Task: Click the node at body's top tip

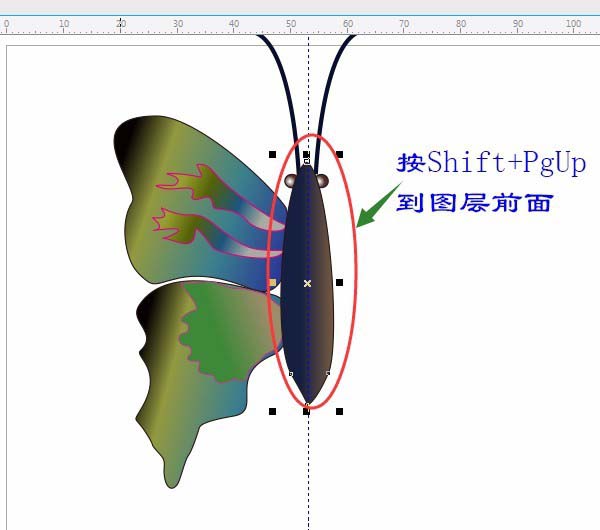Action: coord(307,162)
